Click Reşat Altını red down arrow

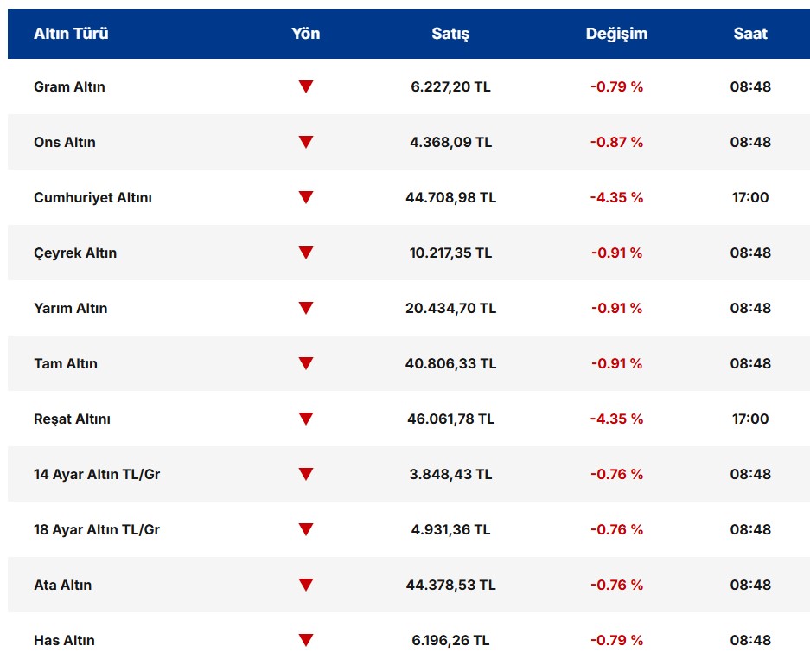click(305, 419)
